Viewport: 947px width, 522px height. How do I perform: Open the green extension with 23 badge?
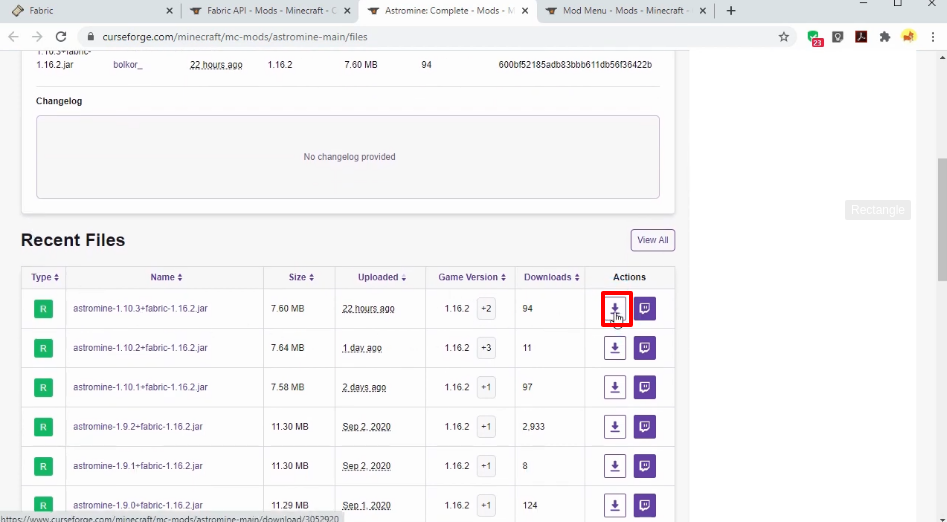(815, 38)
